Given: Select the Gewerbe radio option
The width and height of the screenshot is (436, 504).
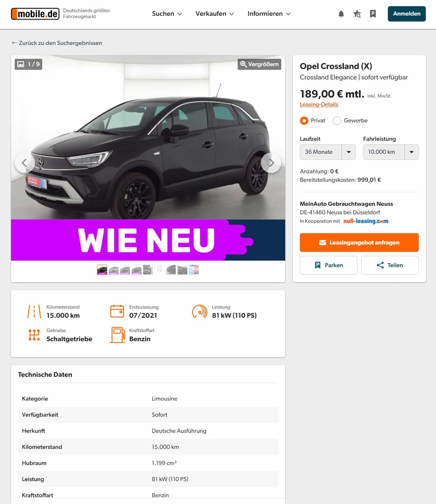Looking at the screenshot, I should [x=337, y=121].
